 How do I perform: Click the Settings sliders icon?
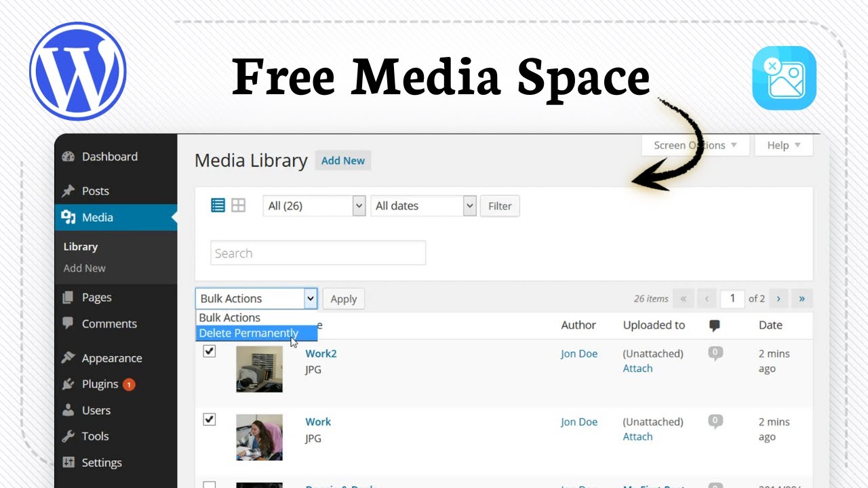pos(68,462)
